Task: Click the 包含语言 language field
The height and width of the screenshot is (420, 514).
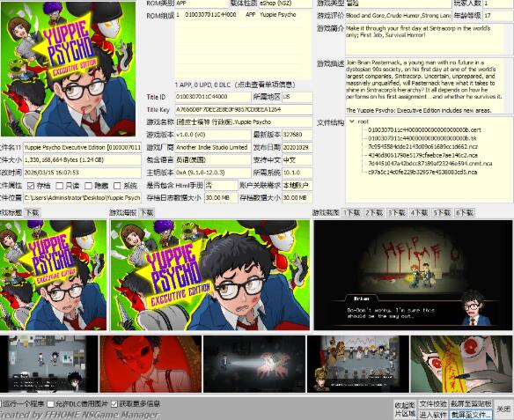Action: (213, 160)
